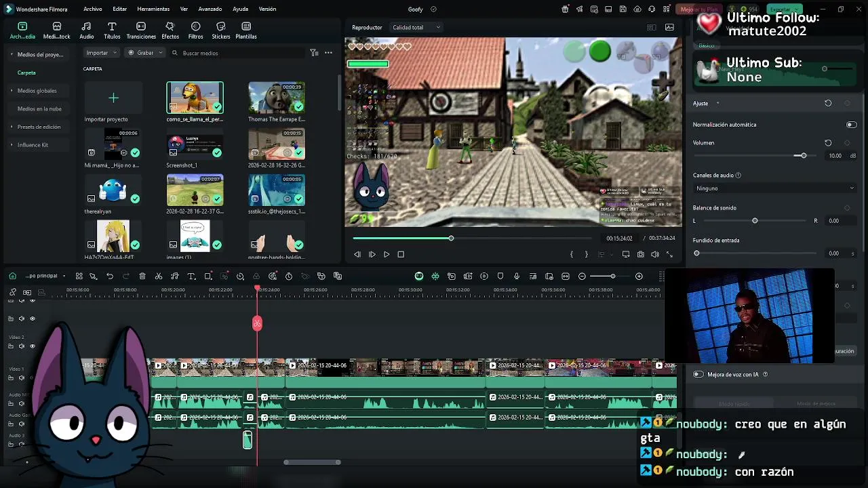Click the gift icon in title bar
Image resolution: width=868 pixels, height=488 pixels.
click(566, 9)
